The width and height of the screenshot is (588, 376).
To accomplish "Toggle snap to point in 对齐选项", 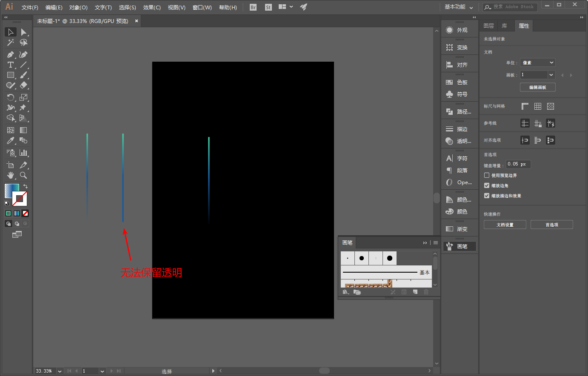I will [525, 140].
